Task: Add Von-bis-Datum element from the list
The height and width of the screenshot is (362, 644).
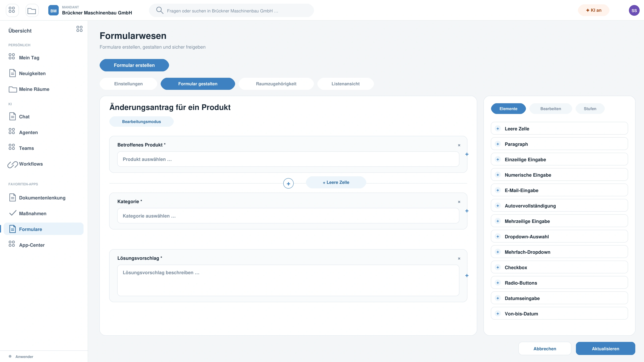Action: point(559,314)
